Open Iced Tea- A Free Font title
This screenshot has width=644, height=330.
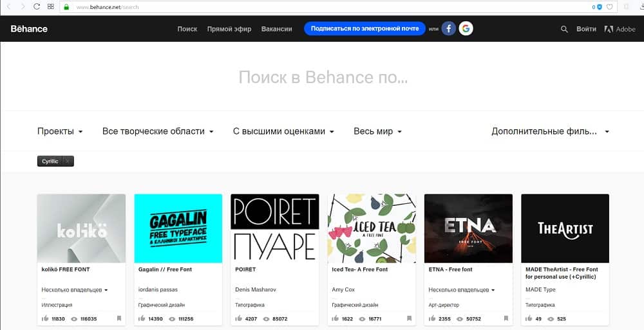coord(360,270)
